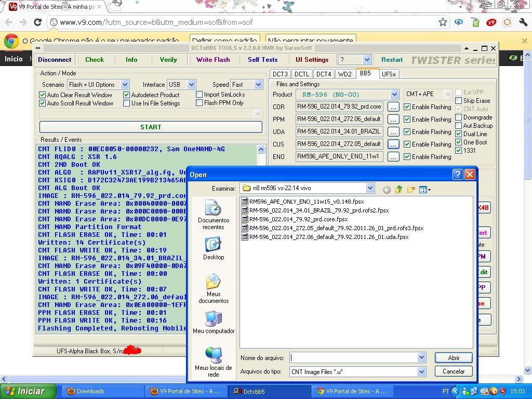Open the Scenario dropdown
This screenshot has height=399, width=532.
tap(125, 85)
